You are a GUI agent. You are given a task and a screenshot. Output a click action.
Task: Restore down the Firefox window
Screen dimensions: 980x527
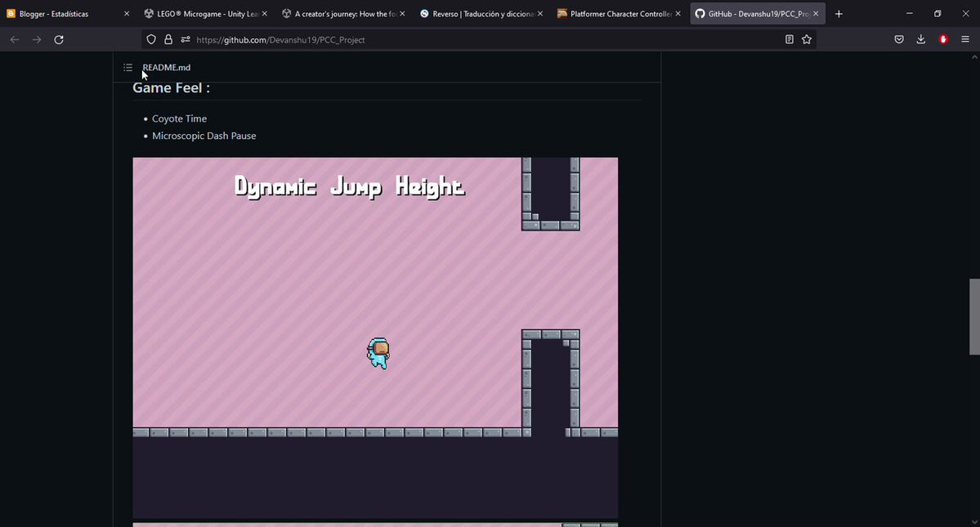937,14
